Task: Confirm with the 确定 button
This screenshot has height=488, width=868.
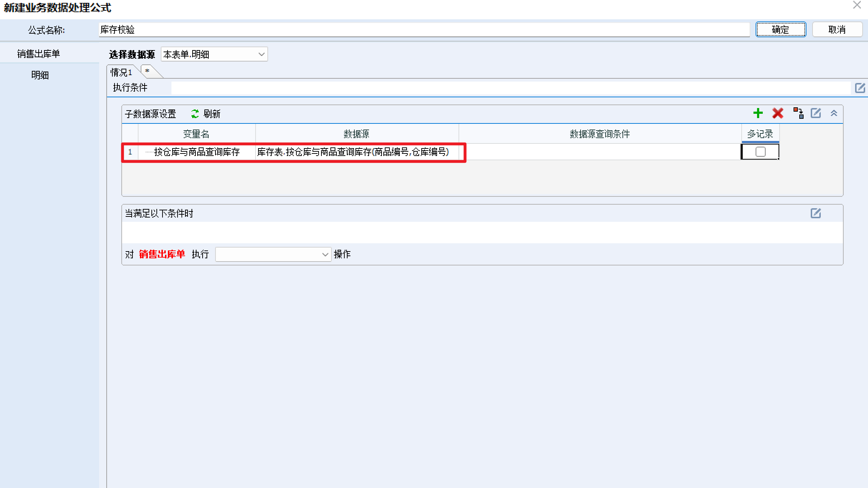Action: point(781,29)
